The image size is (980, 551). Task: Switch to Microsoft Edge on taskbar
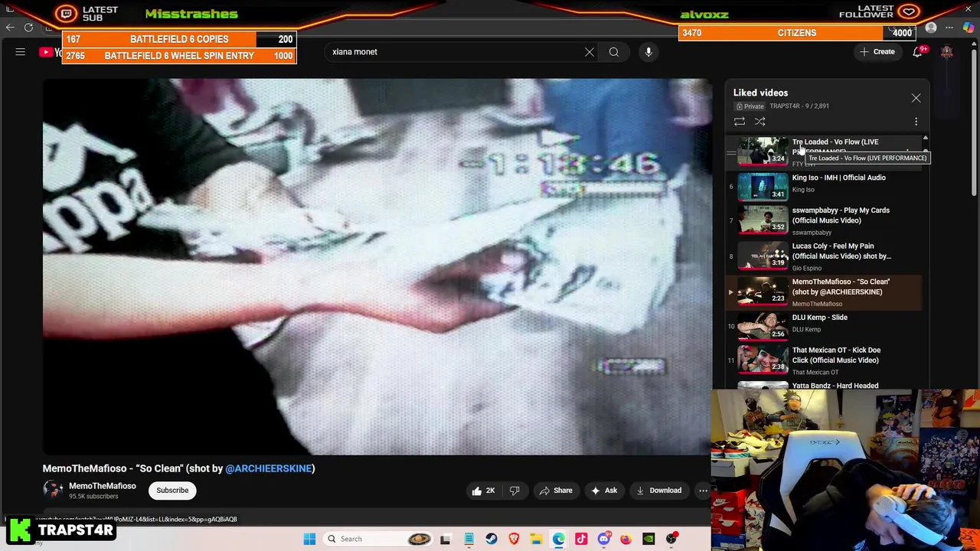tap(558, 539)
